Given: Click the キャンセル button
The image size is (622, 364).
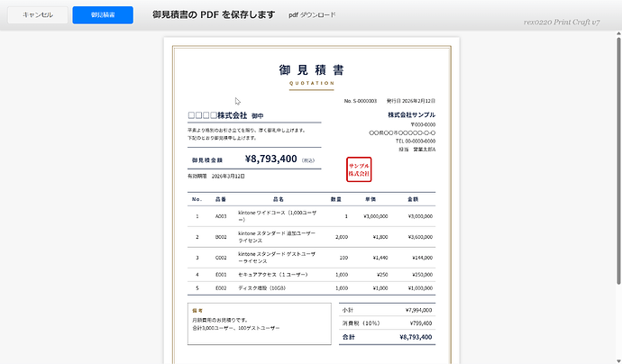Looking at the screenshot, I should (x=38, y=15).
